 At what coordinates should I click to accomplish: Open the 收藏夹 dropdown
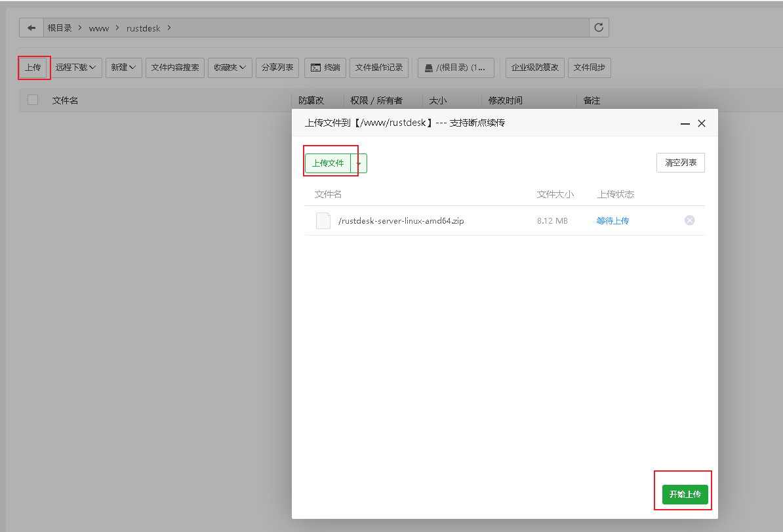230,68
